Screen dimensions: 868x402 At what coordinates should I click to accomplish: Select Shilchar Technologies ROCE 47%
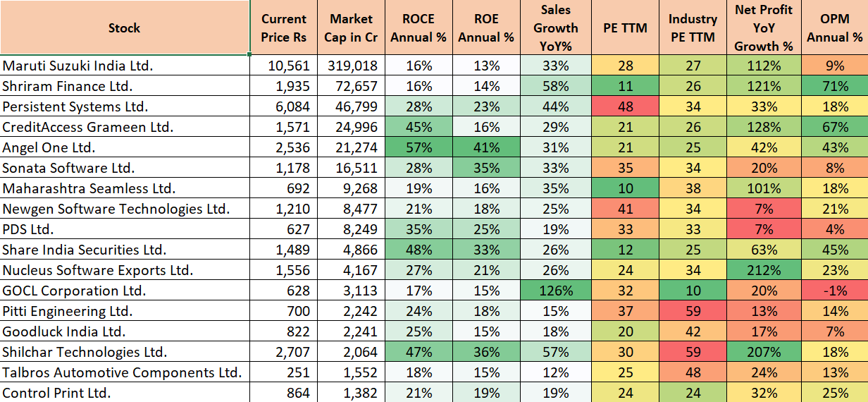418,353
